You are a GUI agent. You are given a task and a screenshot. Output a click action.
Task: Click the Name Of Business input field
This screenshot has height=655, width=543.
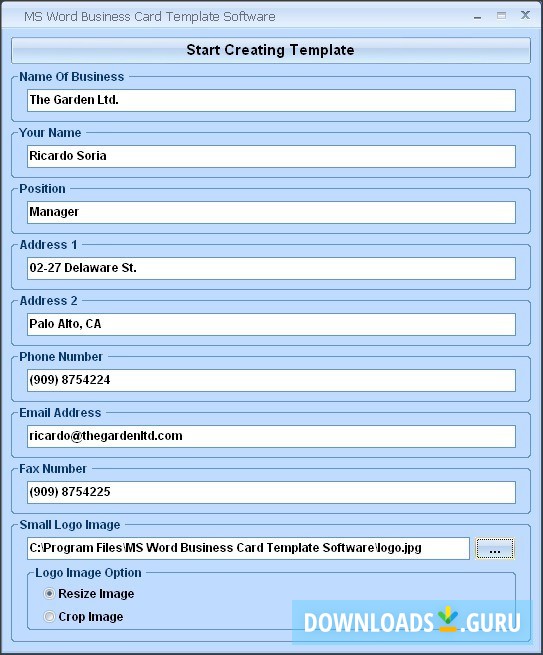(271, 100)
